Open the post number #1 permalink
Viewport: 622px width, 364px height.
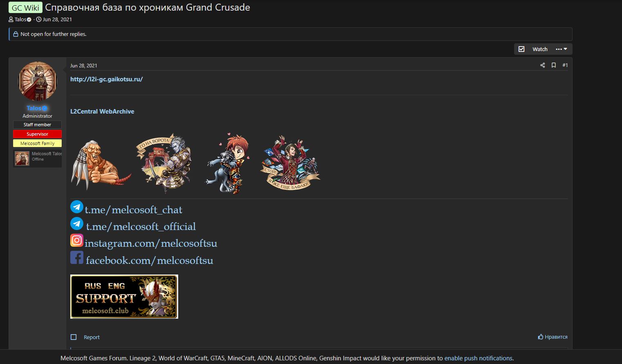(565, 65)
